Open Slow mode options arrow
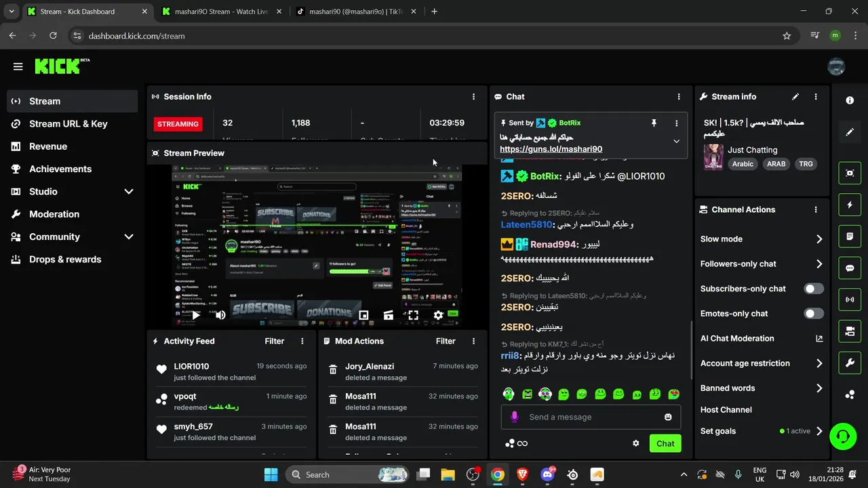The width and height of the screenshot is (868, 488). (819, 239)
